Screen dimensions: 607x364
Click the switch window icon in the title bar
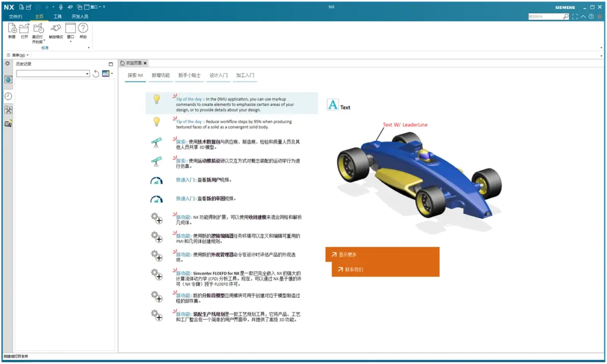(x=79, y=7)
